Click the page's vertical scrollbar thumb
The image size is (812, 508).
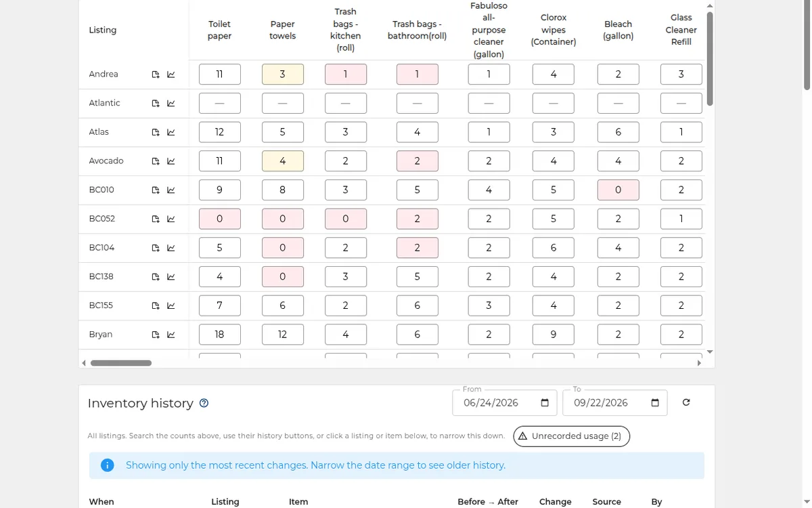(807, 46)
